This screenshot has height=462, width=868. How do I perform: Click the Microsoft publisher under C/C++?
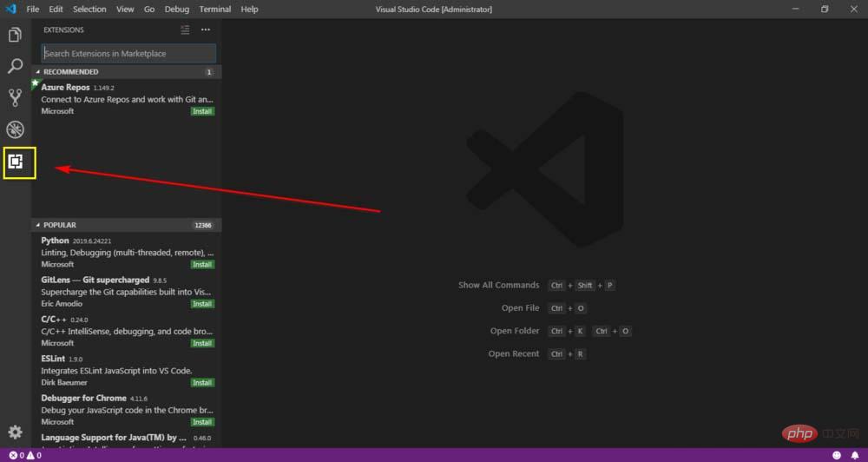pos(57,343)
